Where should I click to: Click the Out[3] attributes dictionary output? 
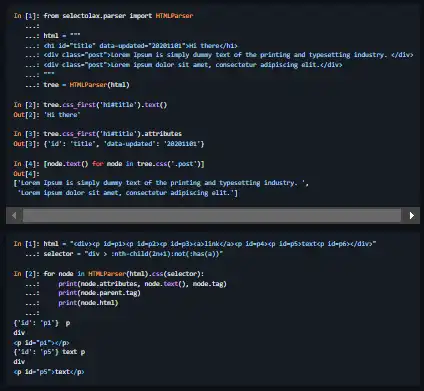pos(124,144)
